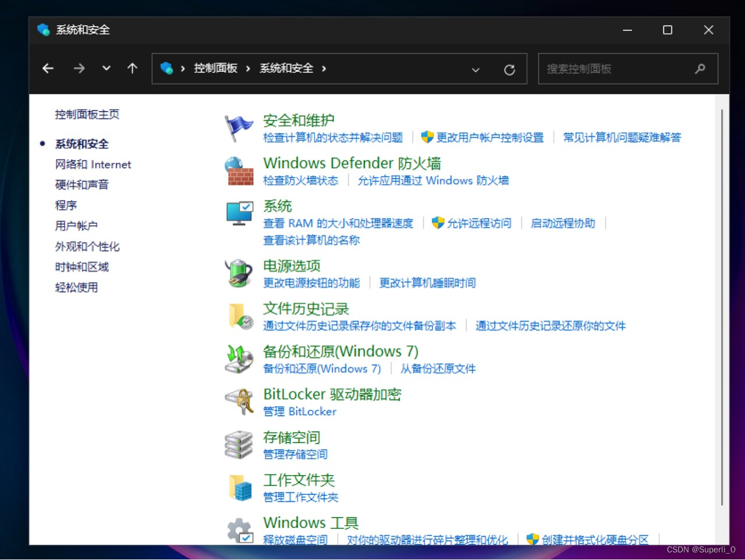Click the control panel icon in address bar
The width and height of the screenshot is (745, 560).
pos(167,69)
